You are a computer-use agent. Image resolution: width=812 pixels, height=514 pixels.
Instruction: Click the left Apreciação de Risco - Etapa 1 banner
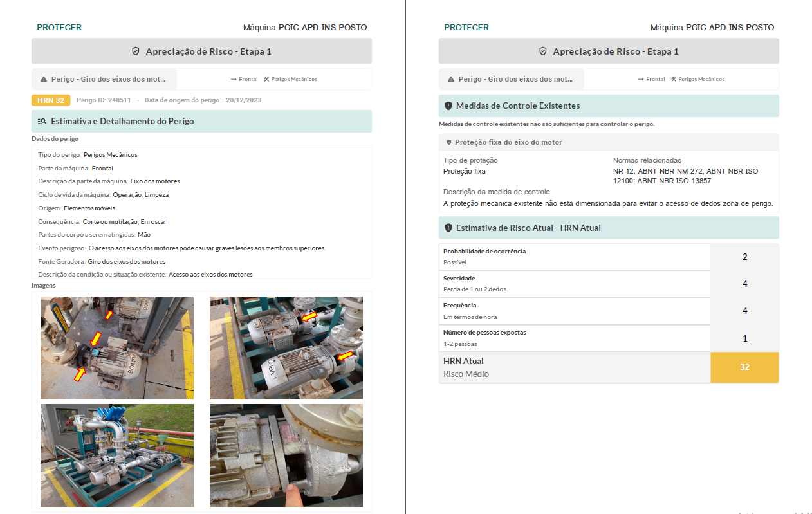tap(201, 51)
